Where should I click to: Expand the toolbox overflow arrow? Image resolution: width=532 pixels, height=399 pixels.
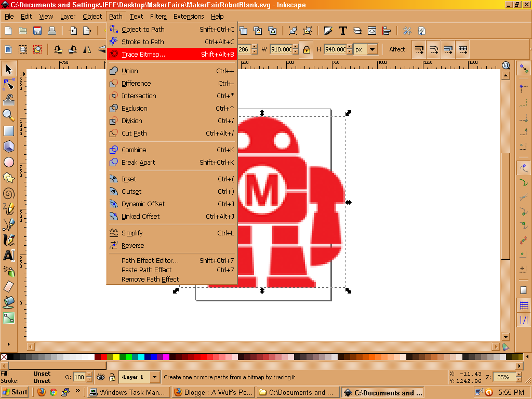point(8,344)
